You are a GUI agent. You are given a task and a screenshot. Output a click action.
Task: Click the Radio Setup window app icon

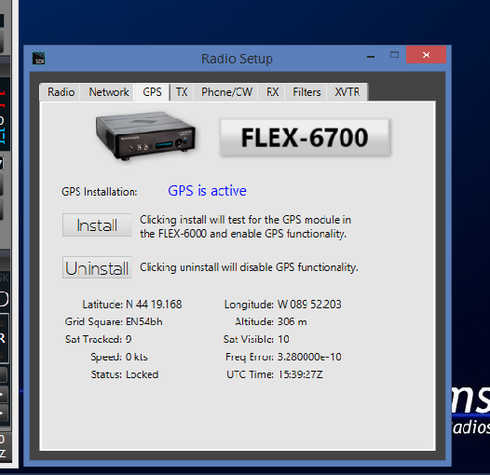point(39,58)
